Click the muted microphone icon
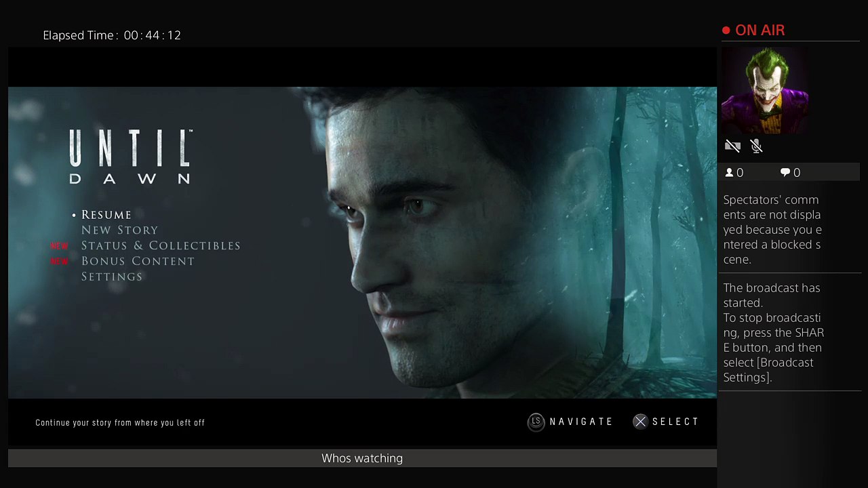 click(757, 146)
